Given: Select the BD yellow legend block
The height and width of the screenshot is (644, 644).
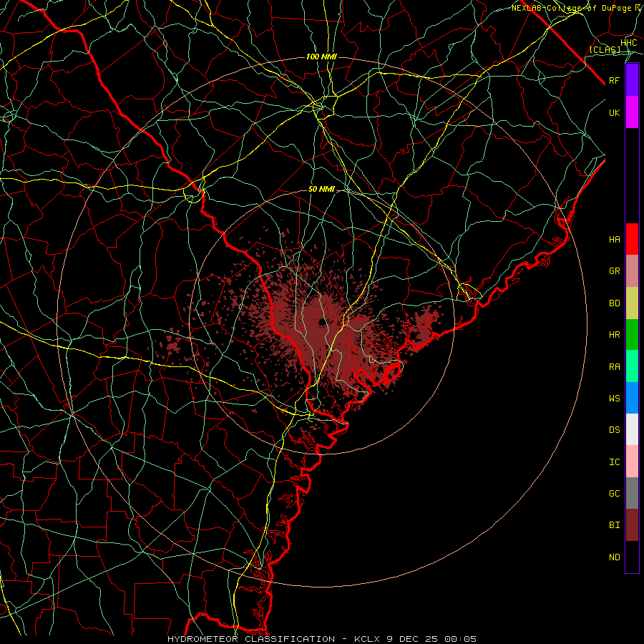Looking at the screenshot, I should click(x=632, y=303).
